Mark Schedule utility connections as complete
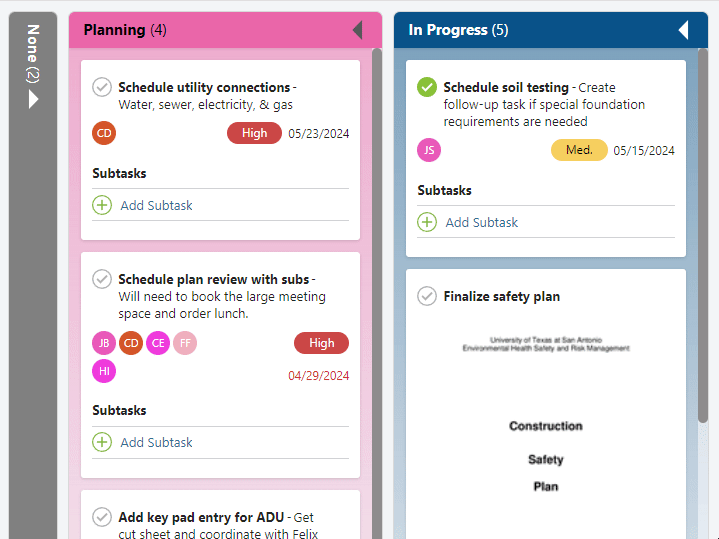Screen dimensions: 719x539 tap(102, 87)
